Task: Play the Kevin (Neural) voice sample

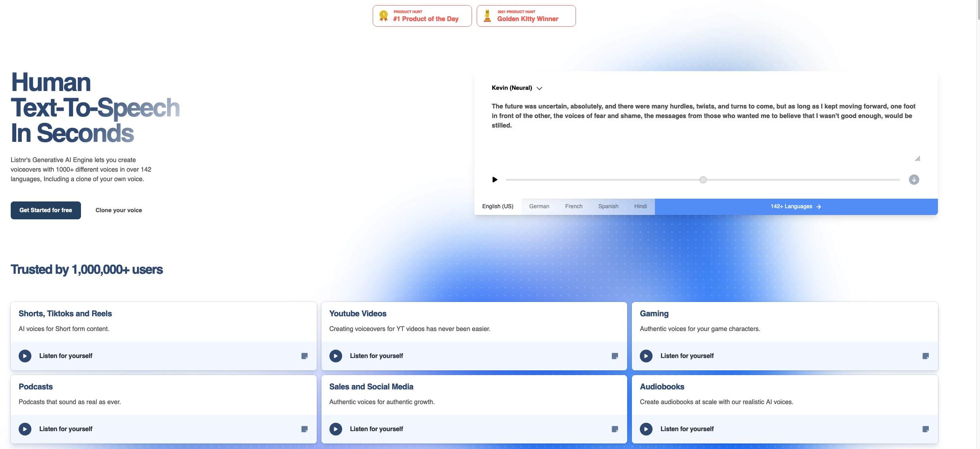Action: (495, 180)
